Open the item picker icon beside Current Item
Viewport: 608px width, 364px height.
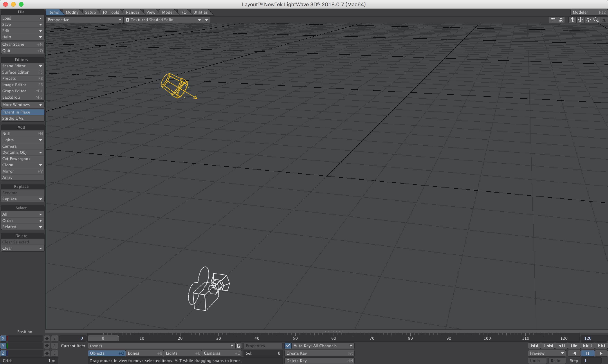click(238, 346)
